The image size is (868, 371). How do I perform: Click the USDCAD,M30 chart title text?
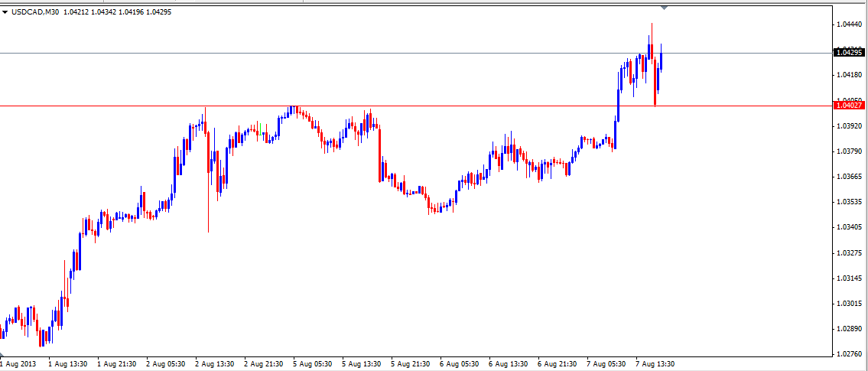point(37,12)
